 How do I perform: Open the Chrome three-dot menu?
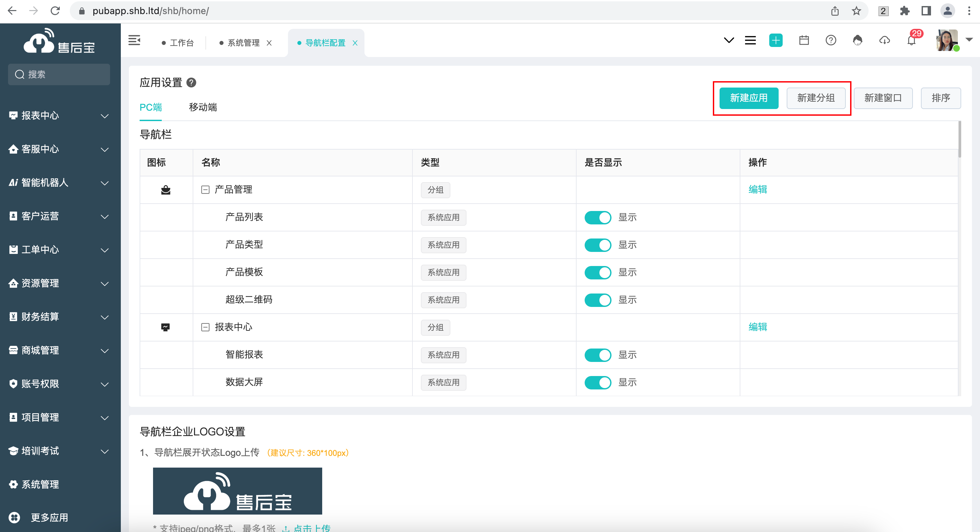coord(969,11)
